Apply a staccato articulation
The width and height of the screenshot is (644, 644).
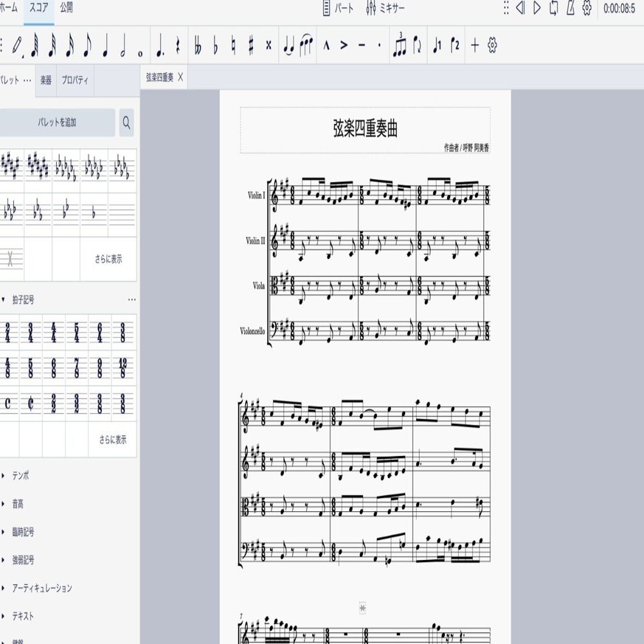[x=380, y=45]
